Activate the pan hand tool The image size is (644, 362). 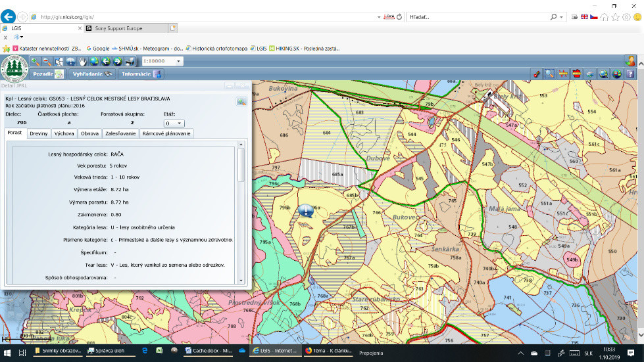tap(83, 62)
